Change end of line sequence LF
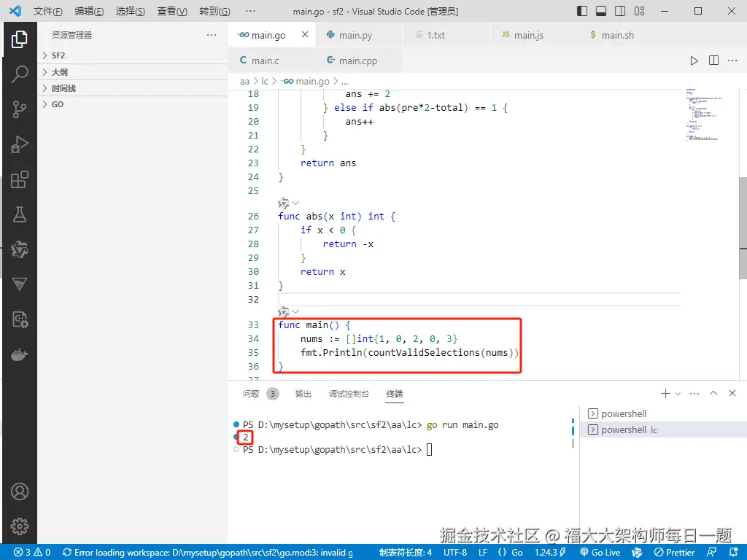This screenshot has height=560, width=747. pos(483,553)
